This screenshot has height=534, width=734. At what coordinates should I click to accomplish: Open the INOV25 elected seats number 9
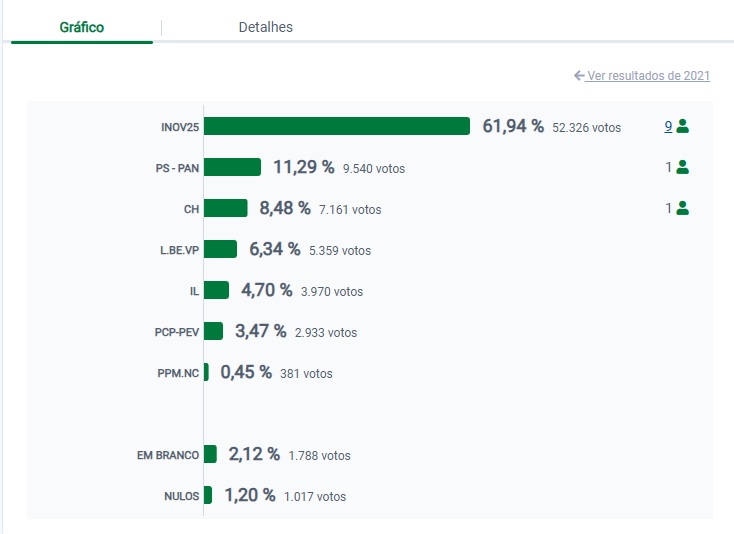click(x=668, y=127)
